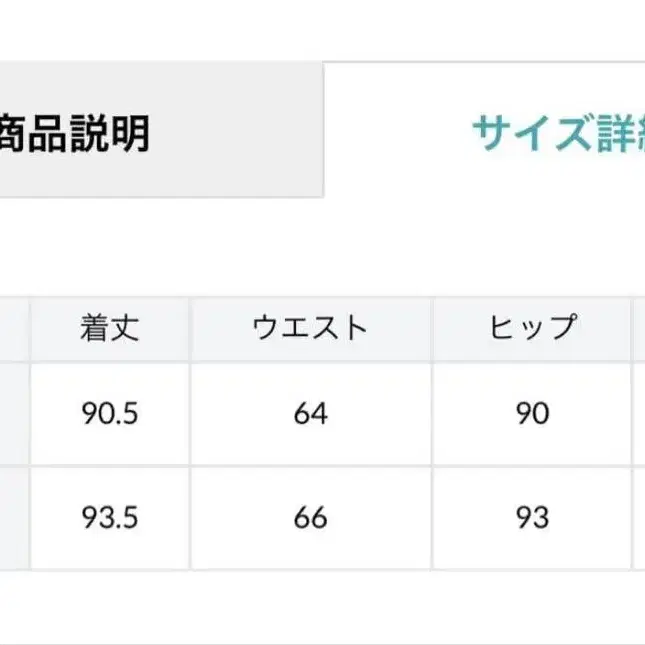
Task: Click the ウエスト column header
Action: click(310, 328)
